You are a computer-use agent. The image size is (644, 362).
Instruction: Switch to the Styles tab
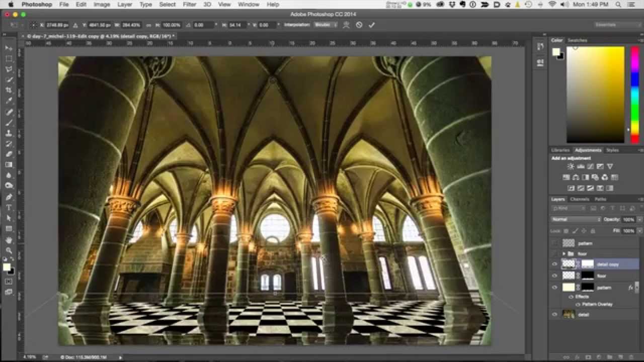612,150
